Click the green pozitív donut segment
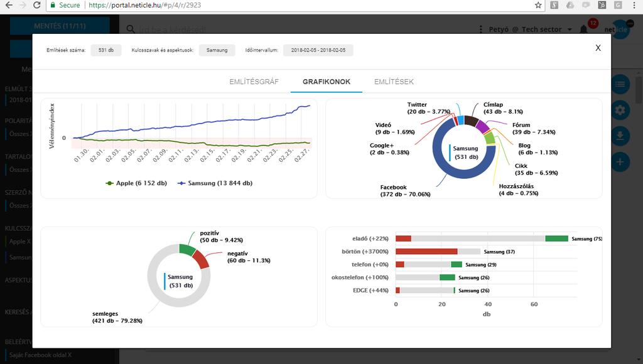The height and width of the screenshot is (364, 643). coord(187,250)
